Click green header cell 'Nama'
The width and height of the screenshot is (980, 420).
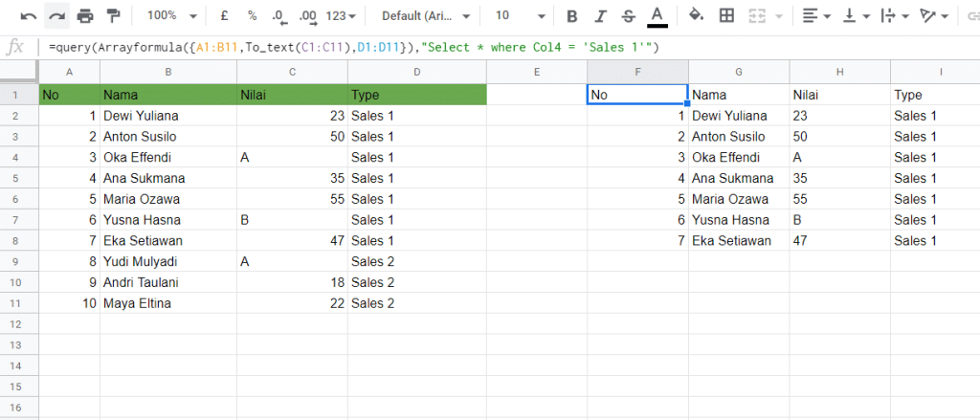[x=168, y=95]
